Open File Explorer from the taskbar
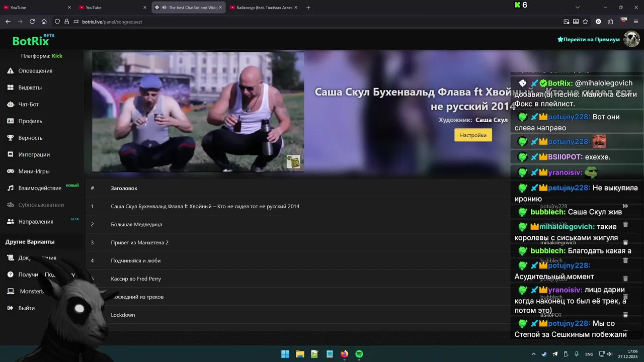This screenshot has height=362, width=644. 300,354
